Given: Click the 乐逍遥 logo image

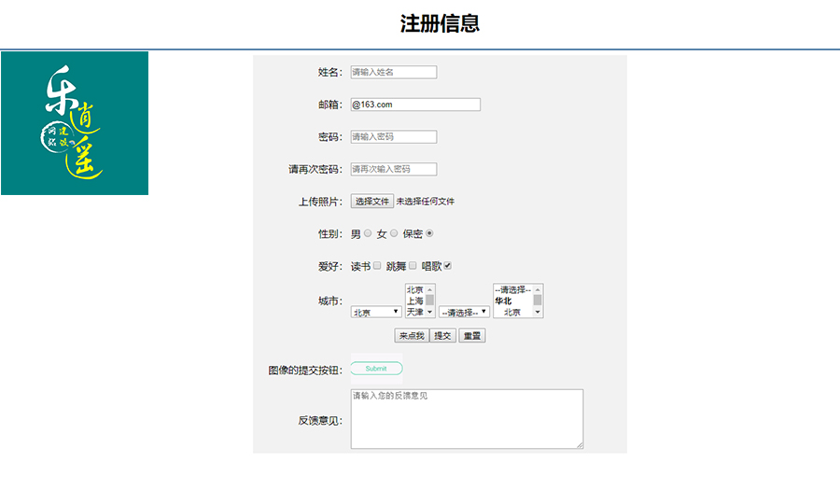Looking at the screenshot, I should pos(75,123).
